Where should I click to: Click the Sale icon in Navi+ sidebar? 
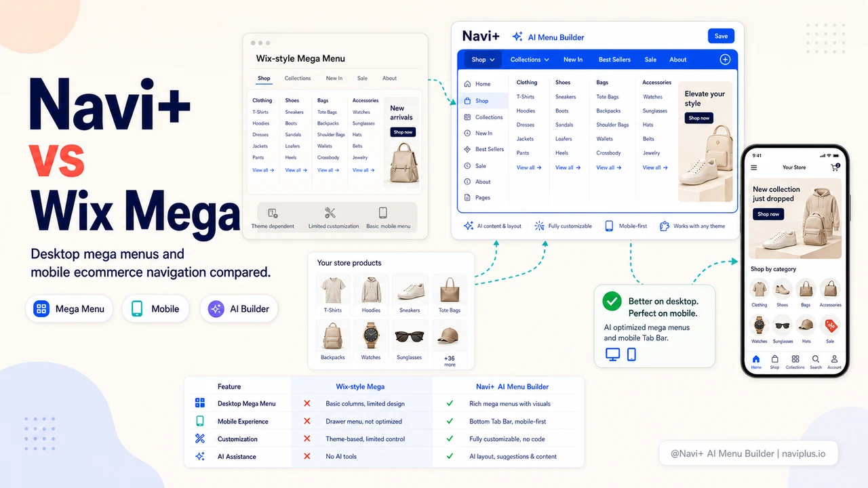pyautogui.click(x=467, y=165)
